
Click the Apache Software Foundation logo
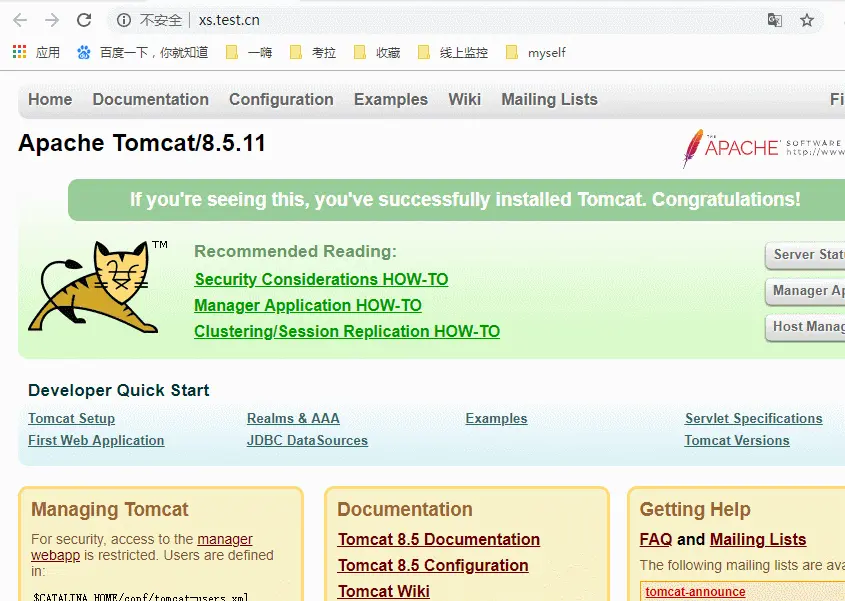click(763, 148)
